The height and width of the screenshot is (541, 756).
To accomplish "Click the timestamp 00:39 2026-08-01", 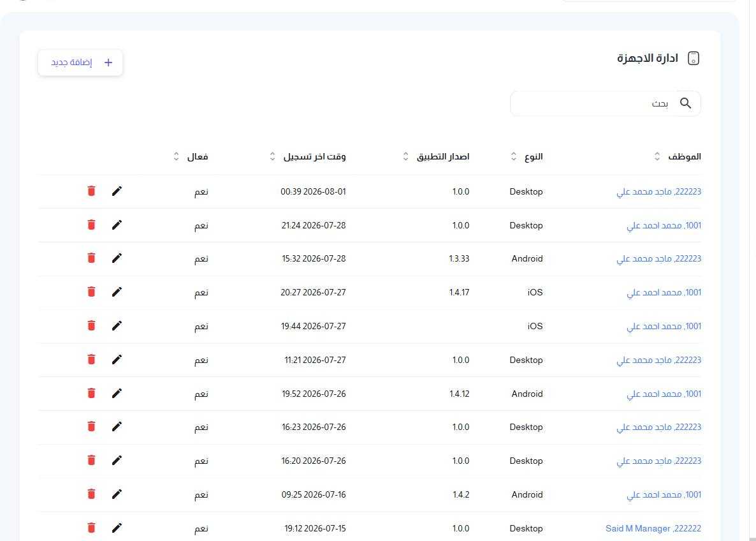I will pyautogui.click(x=314, y=191).
